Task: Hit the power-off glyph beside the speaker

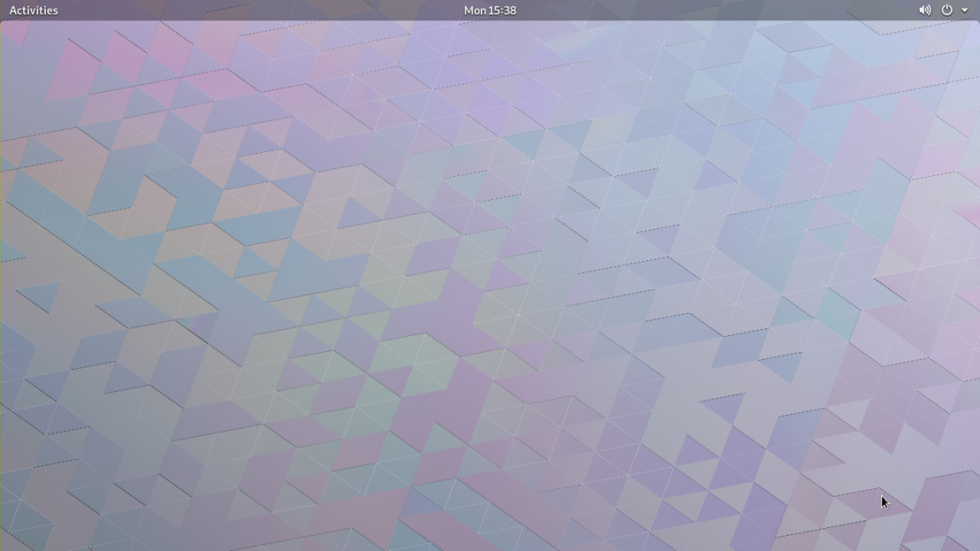Action: click(x=947, y=10)
